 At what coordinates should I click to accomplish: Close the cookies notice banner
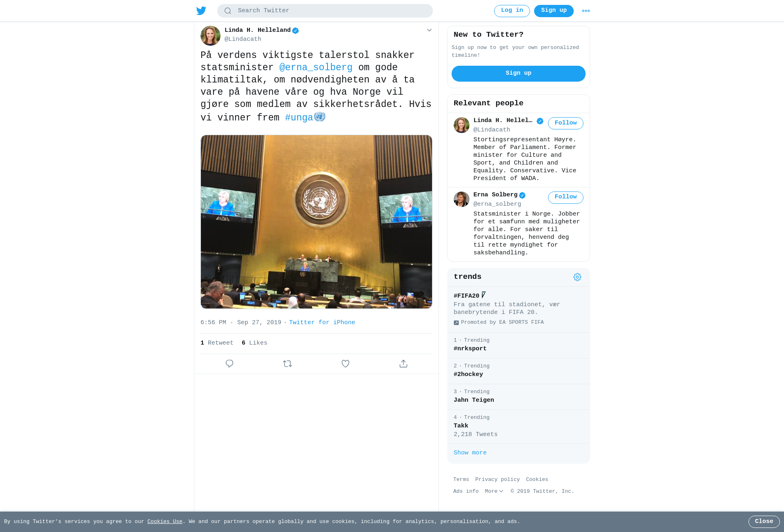coord(764,521)
